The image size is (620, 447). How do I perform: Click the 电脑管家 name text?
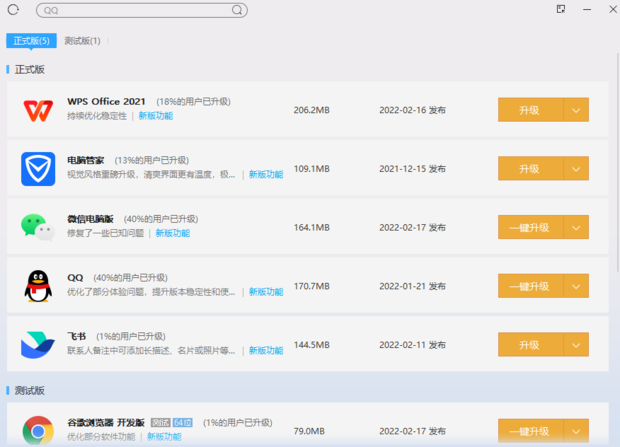coord(85,160)
